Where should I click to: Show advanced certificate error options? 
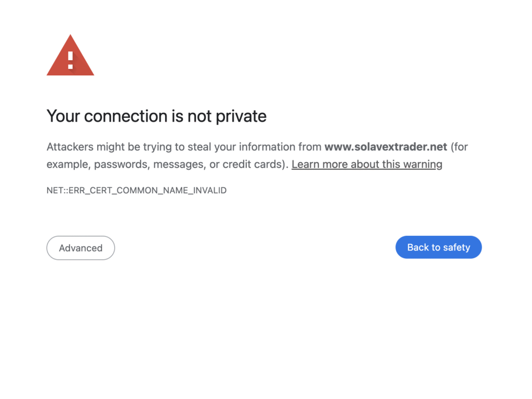click(x=81, y=248)
